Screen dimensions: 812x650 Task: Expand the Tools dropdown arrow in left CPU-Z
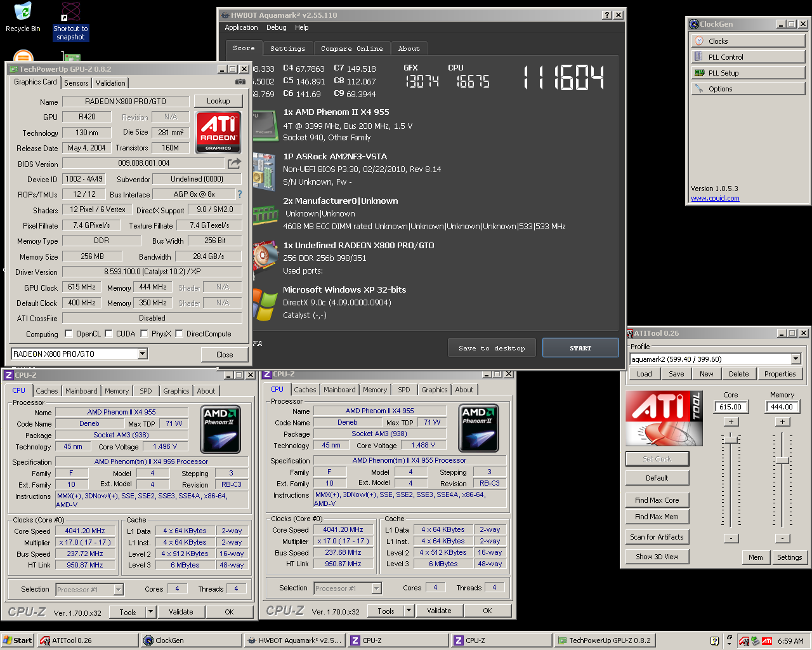[x=150, y=612]
